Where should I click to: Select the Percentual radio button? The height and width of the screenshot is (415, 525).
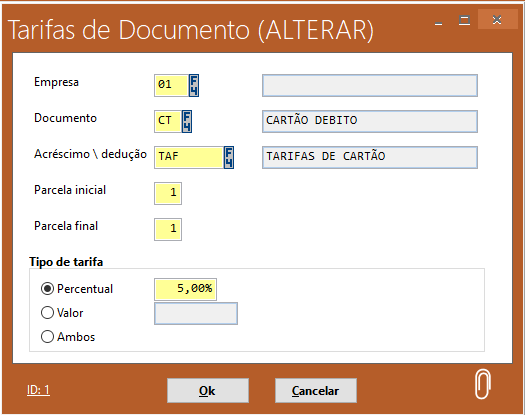click(47, 288)
